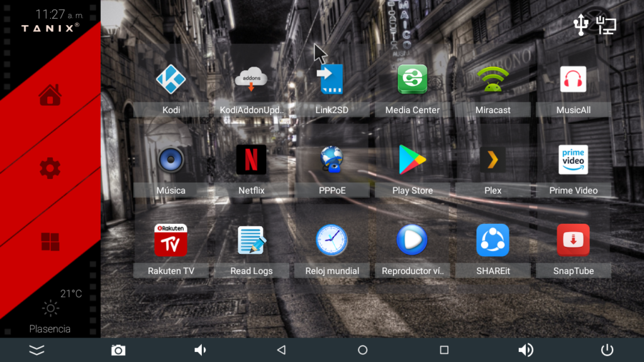Click the Reloj mundial label
The image size is (644, 362).
click(332, 271)
